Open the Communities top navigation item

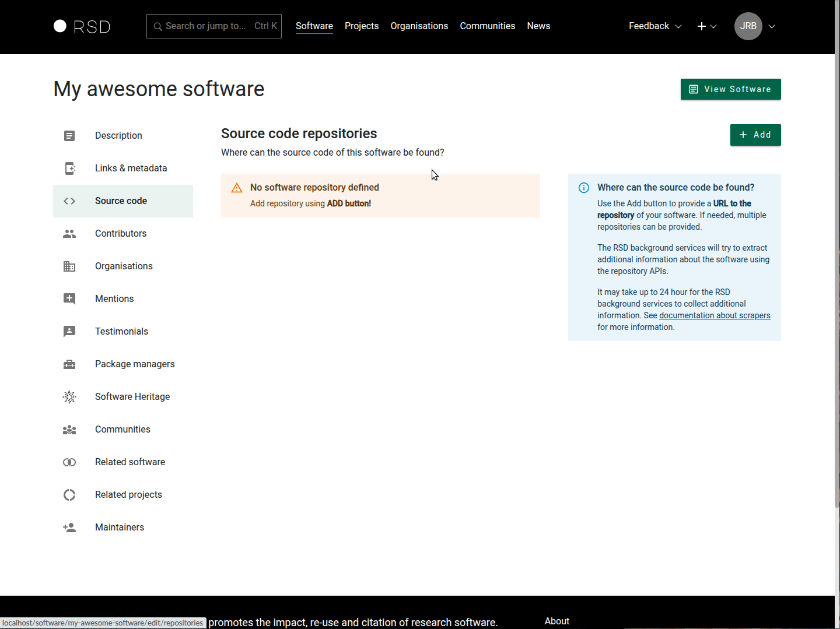(487, 26)
